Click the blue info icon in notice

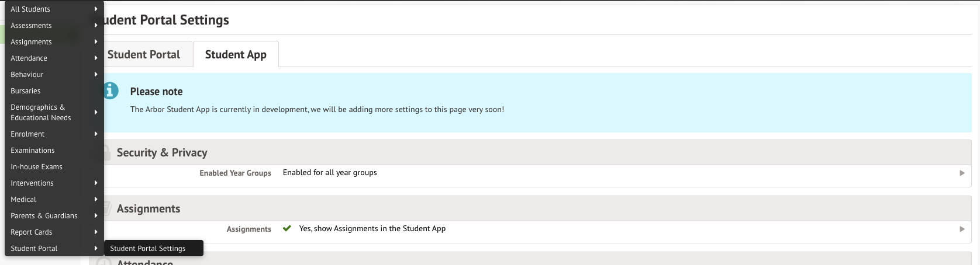(110, 90)
